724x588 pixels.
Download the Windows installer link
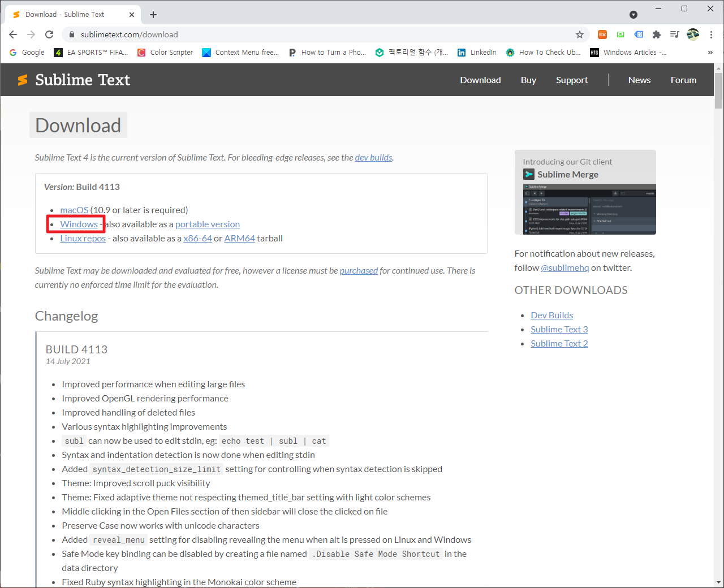[79, 224]
